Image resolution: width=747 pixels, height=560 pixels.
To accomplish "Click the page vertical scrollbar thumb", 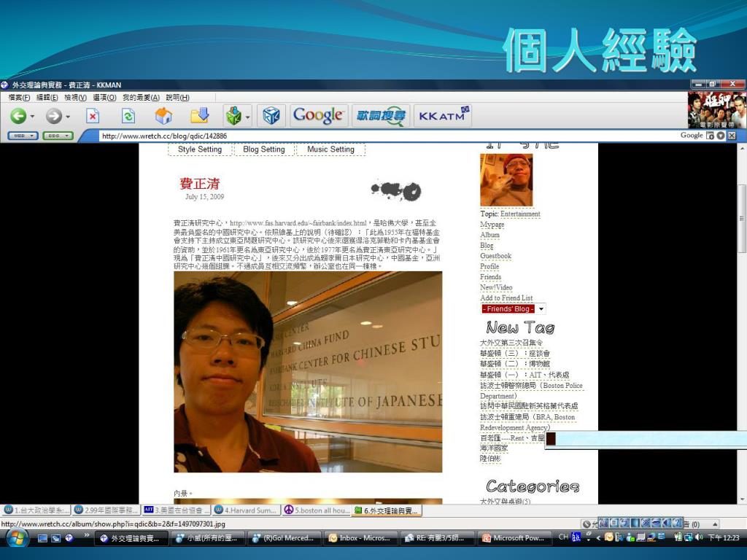I will tap(742, 218).
